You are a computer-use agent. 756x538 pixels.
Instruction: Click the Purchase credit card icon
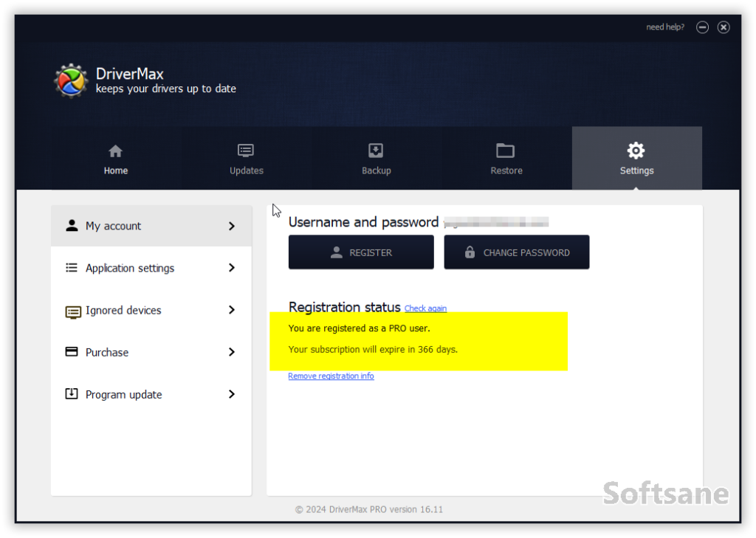pyautogui.click(x=72, y=351)
